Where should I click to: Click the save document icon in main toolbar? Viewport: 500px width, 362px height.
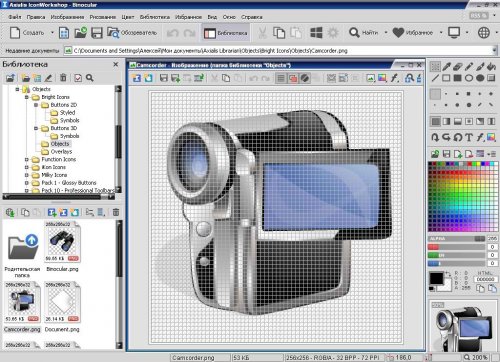[x=97, y=33]
